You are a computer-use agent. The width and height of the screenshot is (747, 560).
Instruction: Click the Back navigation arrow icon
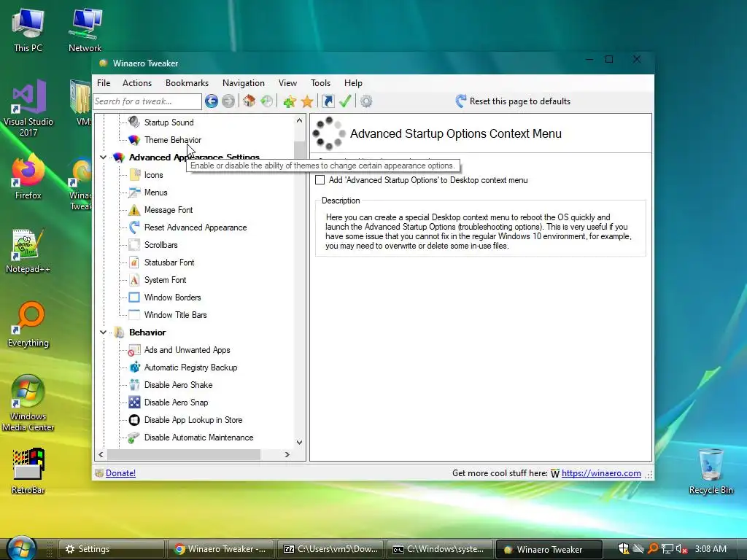(212, 101)
